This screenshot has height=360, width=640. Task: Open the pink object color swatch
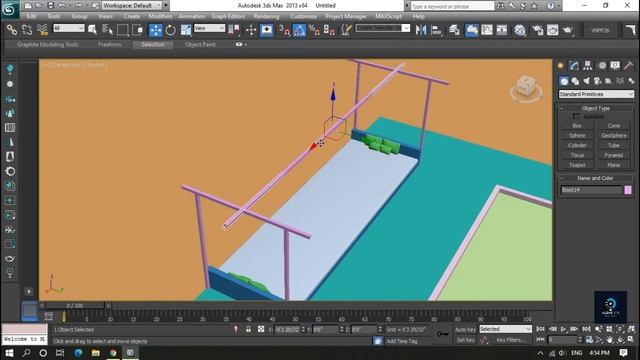click(628, 190)
